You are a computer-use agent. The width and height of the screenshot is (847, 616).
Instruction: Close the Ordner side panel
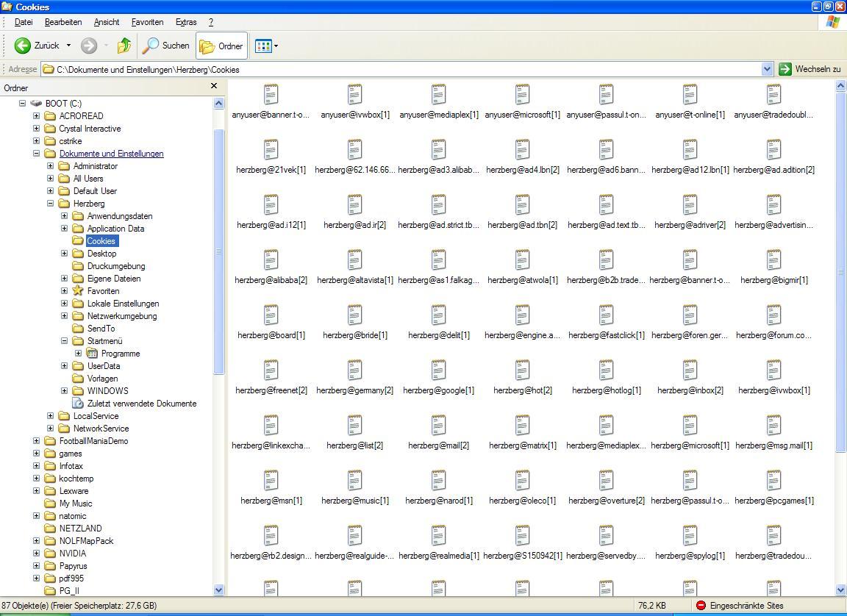[x=214, y=87]
